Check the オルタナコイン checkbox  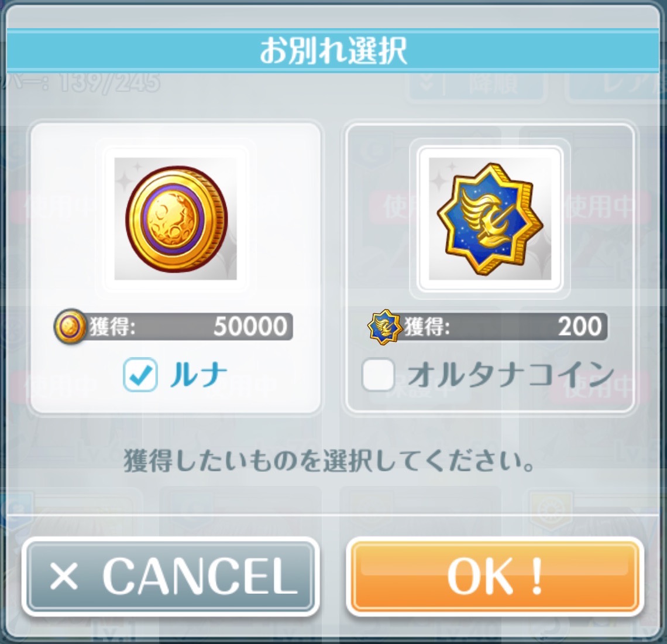378,375
